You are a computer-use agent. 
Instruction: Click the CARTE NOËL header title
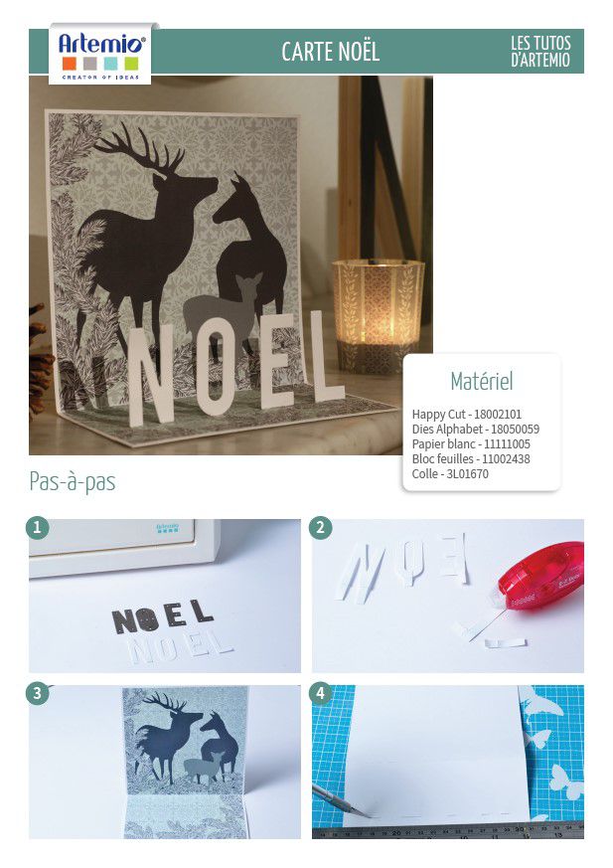click(330, 52)
